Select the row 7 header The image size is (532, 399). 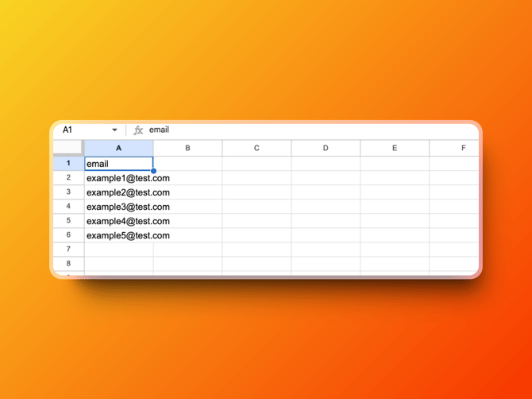coord(68,250)
